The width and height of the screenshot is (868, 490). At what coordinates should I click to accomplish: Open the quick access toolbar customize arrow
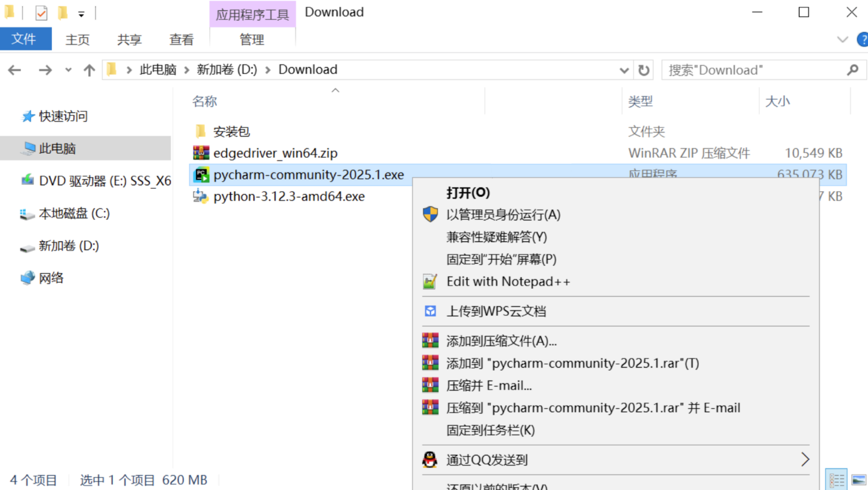pyautogui.click(x=81, y=13)
